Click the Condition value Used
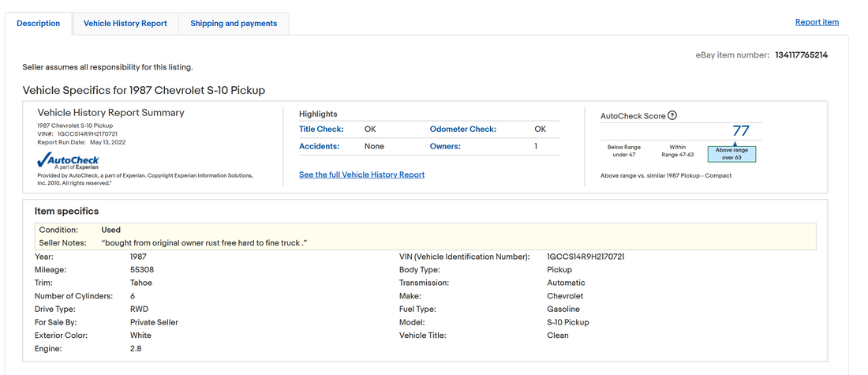The image size is (868, 375). tap(110, 230)
